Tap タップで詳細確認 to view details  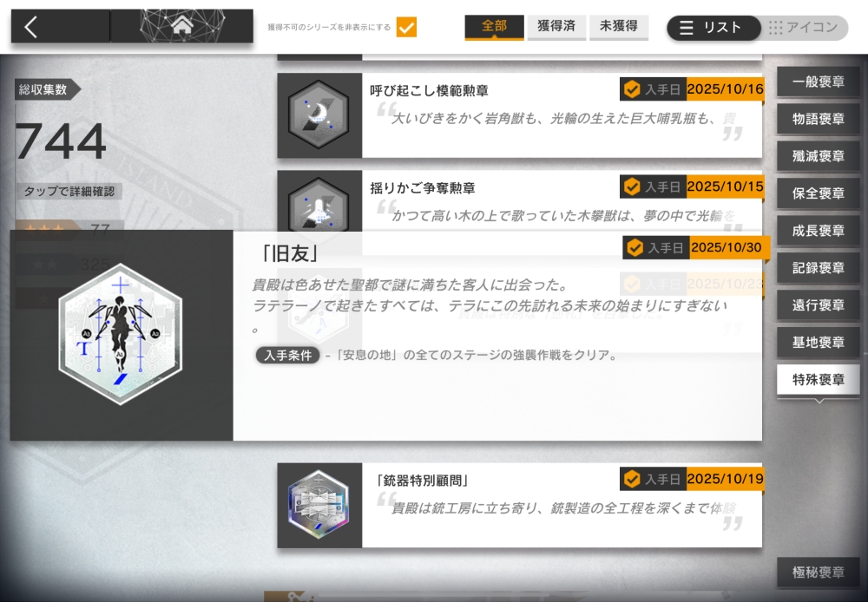[69, 192]
